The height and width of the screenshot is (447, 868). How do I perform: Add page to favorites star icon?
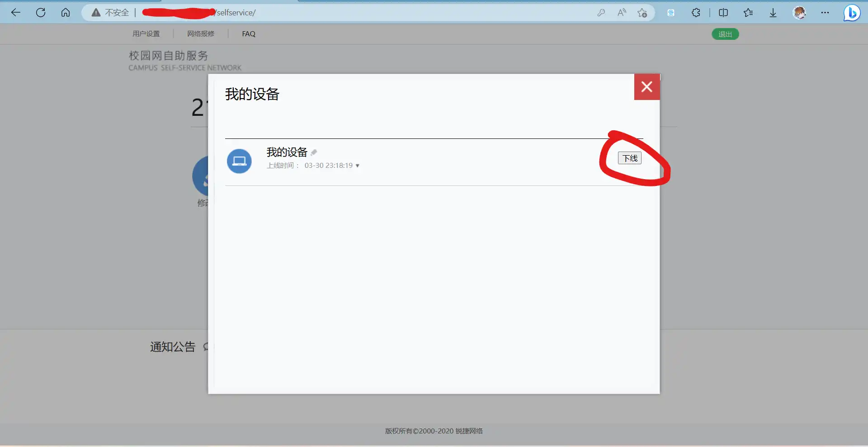click(x=642, y=13)
